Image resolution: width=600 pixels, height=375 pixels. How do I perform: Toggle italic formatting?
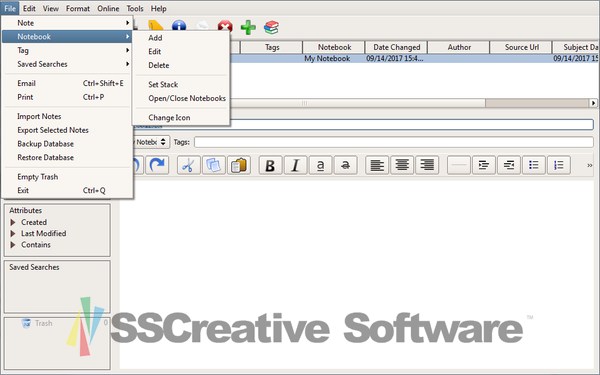(x=295, y=165)
